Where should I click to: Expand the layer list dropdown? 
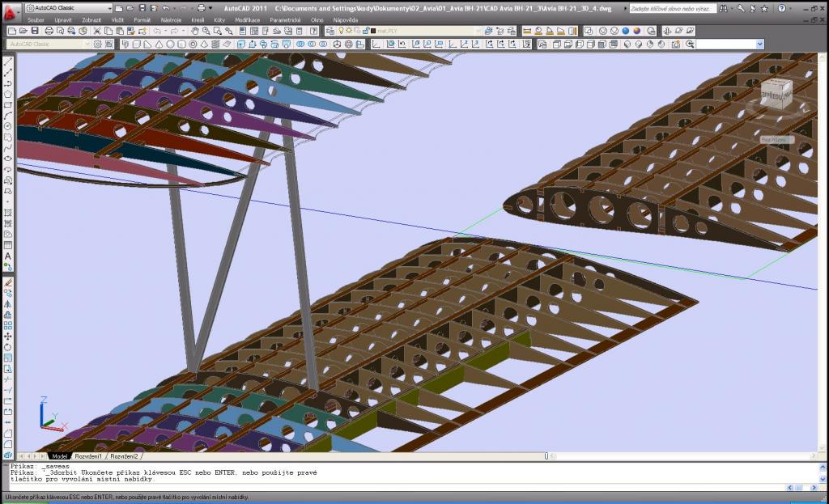coord(478,31)
